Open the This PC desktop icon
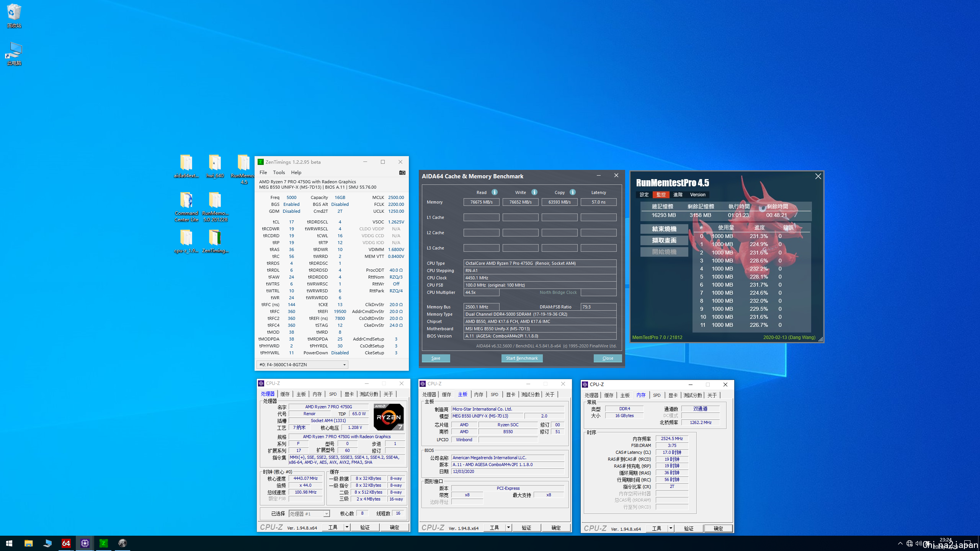Screen dimensions: 980x551 pos(14,54)
